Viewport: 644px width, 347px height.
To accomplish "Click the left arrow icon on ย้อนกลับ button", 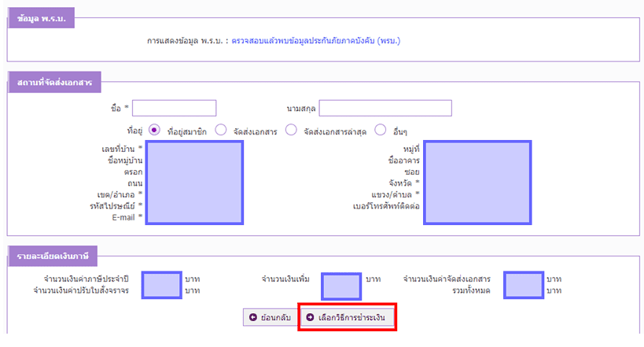I will coord(253,317).
